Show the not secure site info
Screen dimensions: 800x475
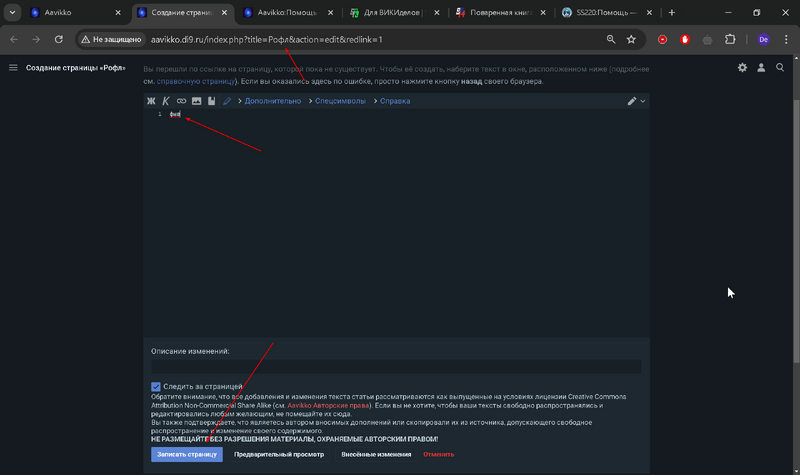coord(111,39)
